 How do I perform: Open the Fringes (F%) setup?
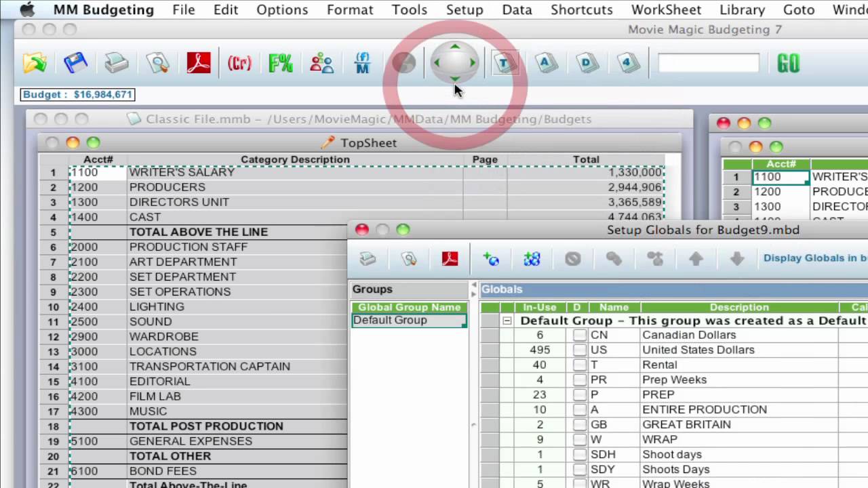click(x=281, y=63)
